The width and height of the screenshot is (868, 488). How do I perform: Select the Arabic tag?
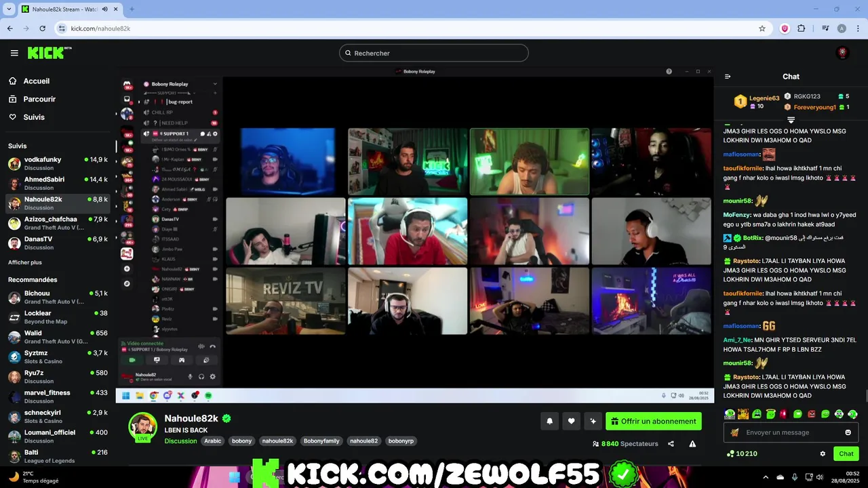point(213,441)
